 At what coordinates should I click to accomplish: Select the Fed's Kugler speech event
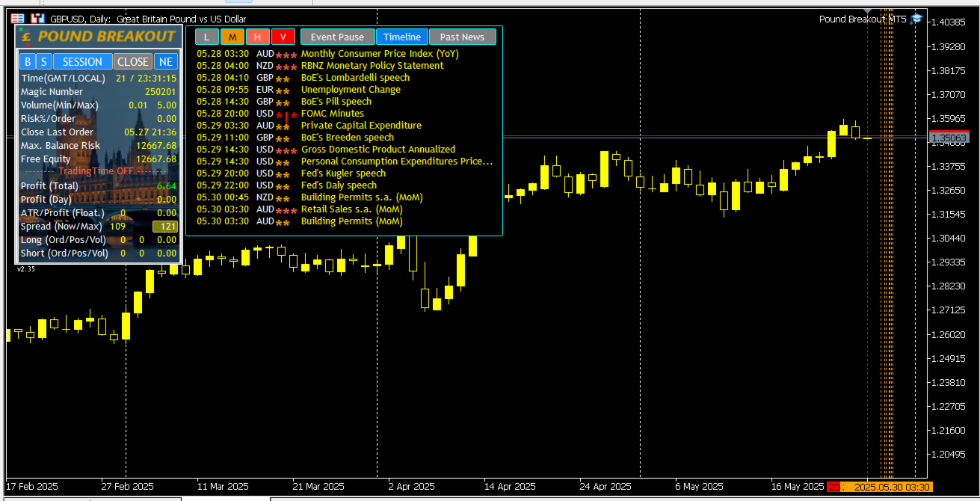tap(345, 173)
